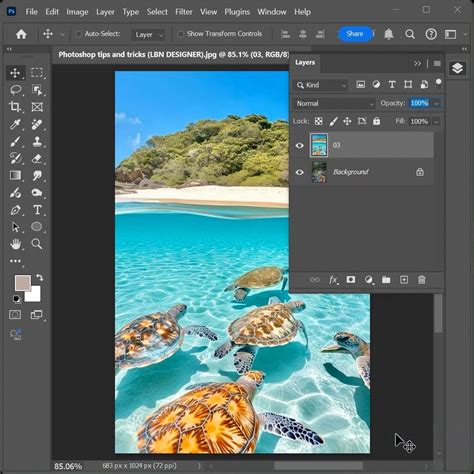
Task: Open the Plugins menu
Action: [x=237, y=12]
